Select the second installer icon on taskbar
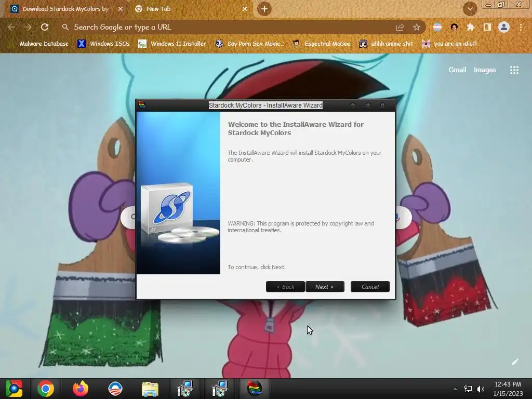This screenshot has height=399, width=532. click(220, 389)
